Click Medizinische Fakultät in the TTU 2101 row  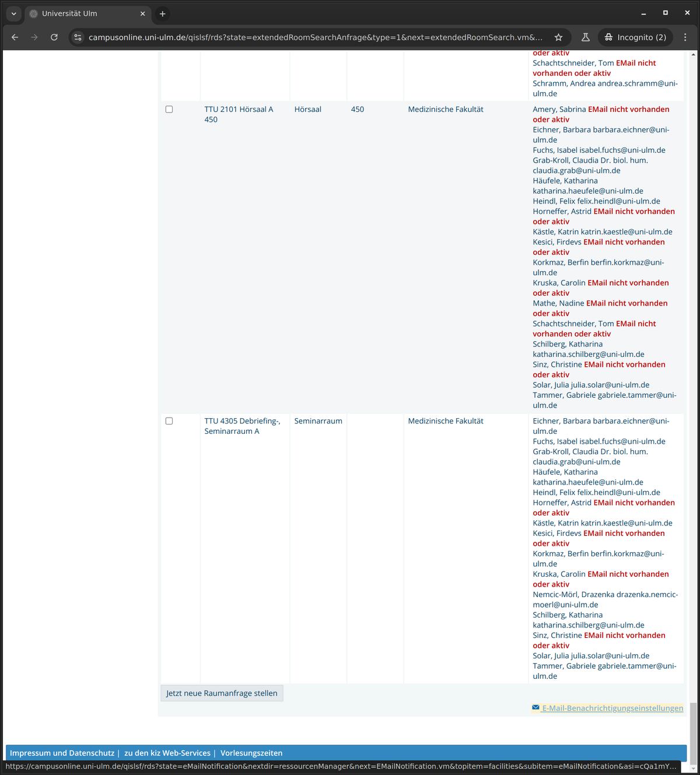[446, 110]
